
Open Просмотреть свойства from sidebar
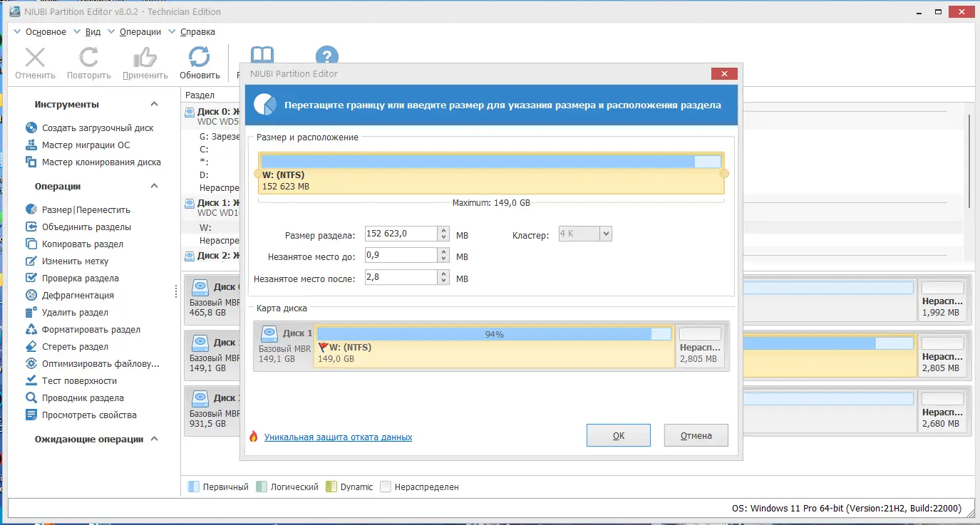(x=89, y=415)
